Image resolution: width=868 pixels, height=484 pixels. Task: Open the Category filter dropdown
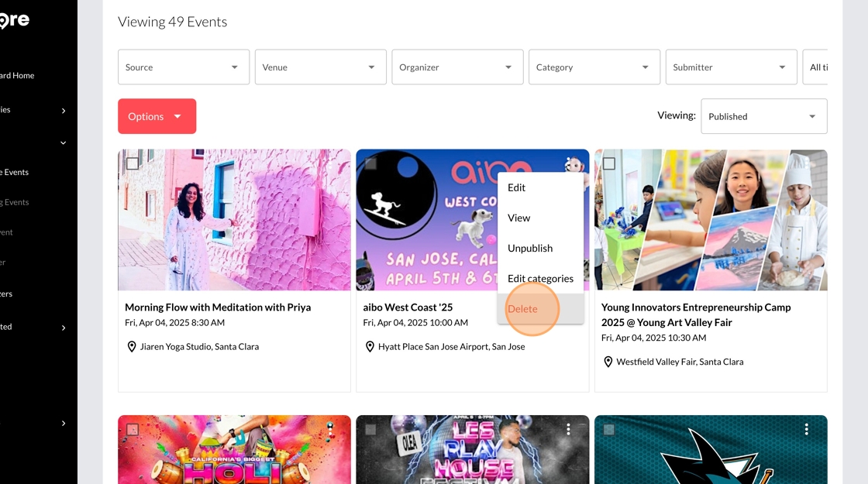coord(594,67)
